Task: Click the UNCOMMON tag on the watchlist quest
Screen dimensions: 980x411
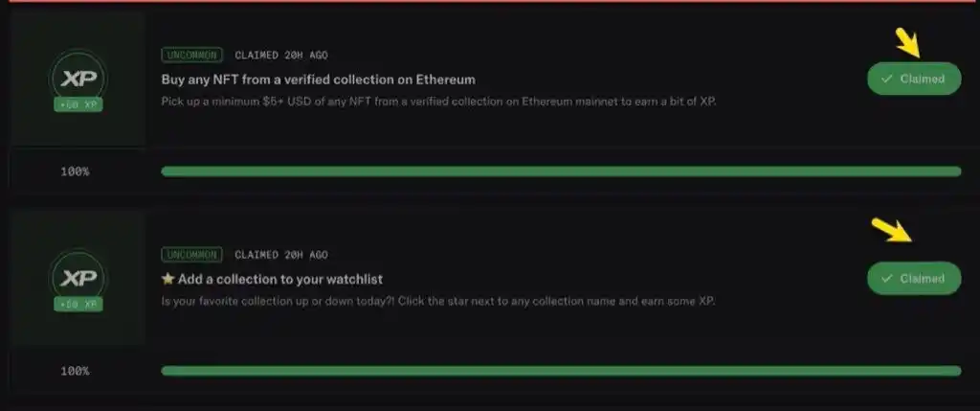Action: [191, 255]
